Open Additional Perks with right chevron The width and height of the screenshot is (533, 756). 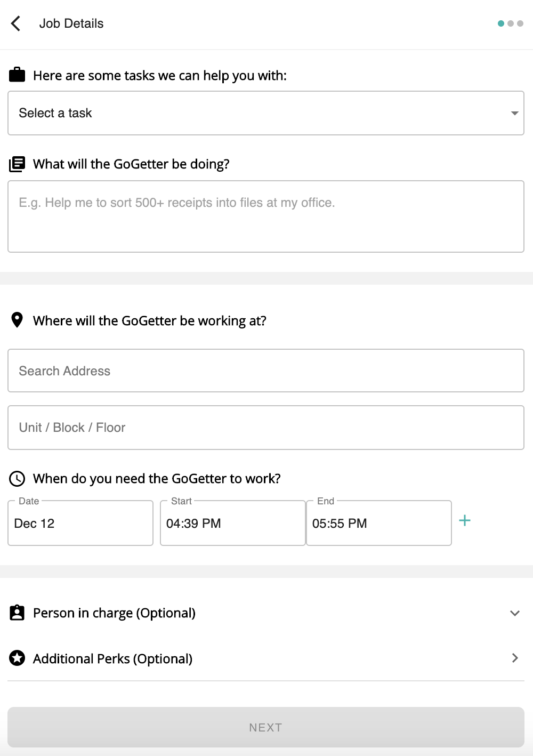point(514,658)
